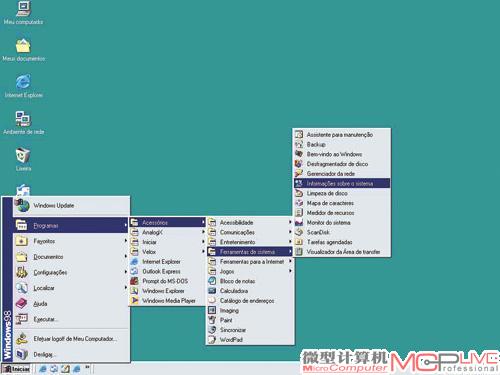Screen dimensions: 500x375
Task: Open Jogos submenu
Action: pyautogui.click(x=250, y=271)
